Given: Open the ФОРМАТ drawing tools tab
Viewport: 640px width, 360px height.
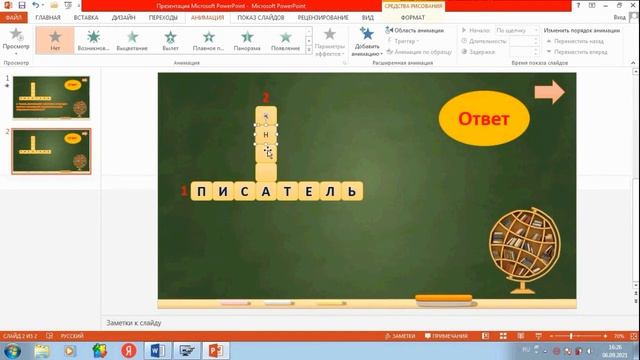Looking at the screenshot, I should click(413, 18).
